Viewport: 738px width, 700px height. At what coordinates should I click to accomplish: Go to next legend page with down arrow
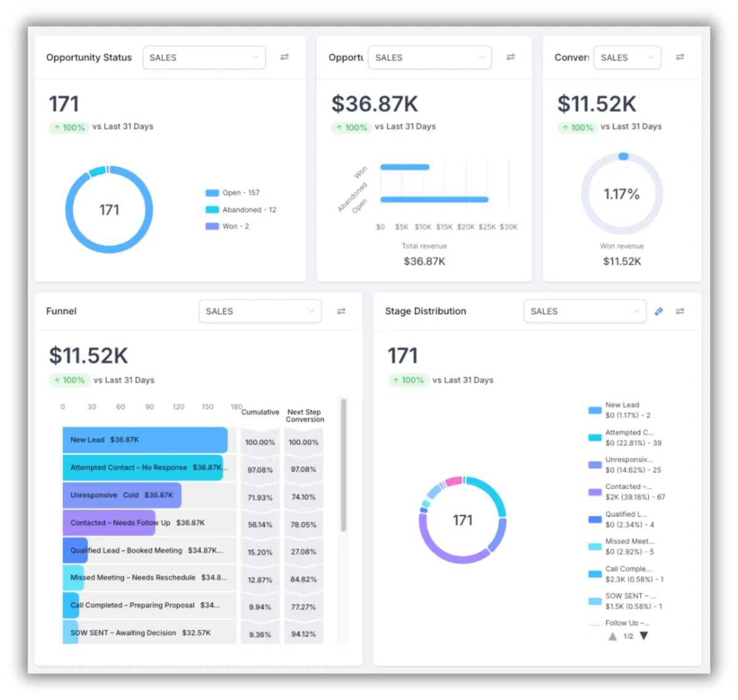644,636
